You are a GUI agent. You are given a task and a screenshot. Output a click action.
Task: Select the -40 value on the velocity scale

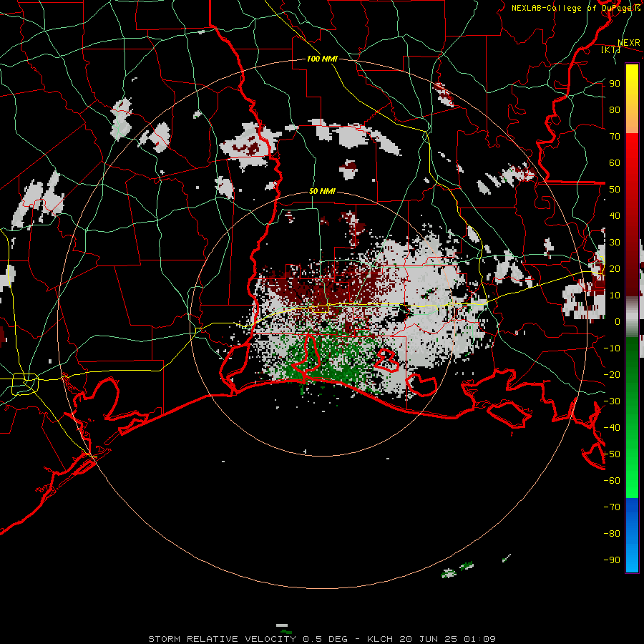tap(612, 428)
